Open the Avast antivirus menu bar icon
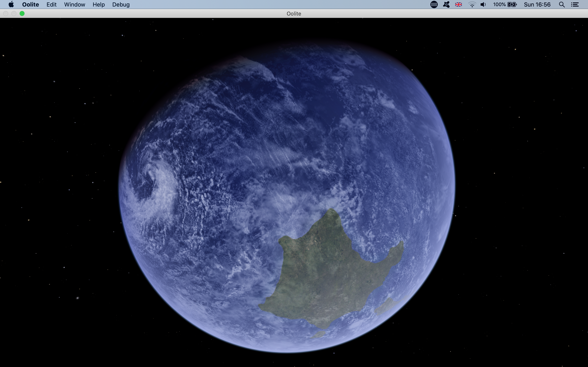This screenshot has height=367, width=588. click(446, 4)
